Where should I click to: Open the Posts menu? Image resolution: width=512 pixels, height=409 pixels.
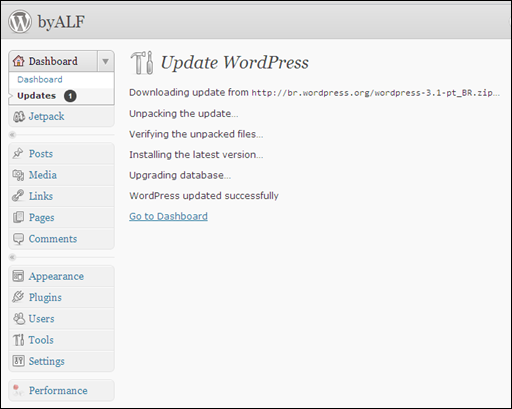[41, 154]
